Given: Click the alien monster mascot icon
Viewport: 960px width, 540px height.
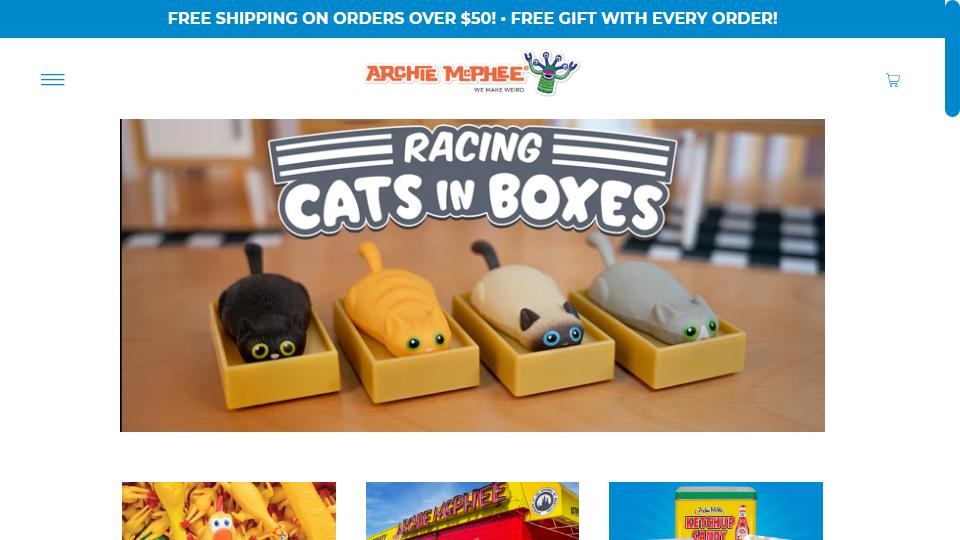Looking at the screenshot, I should pyautogui.click(x=550, y=72).
